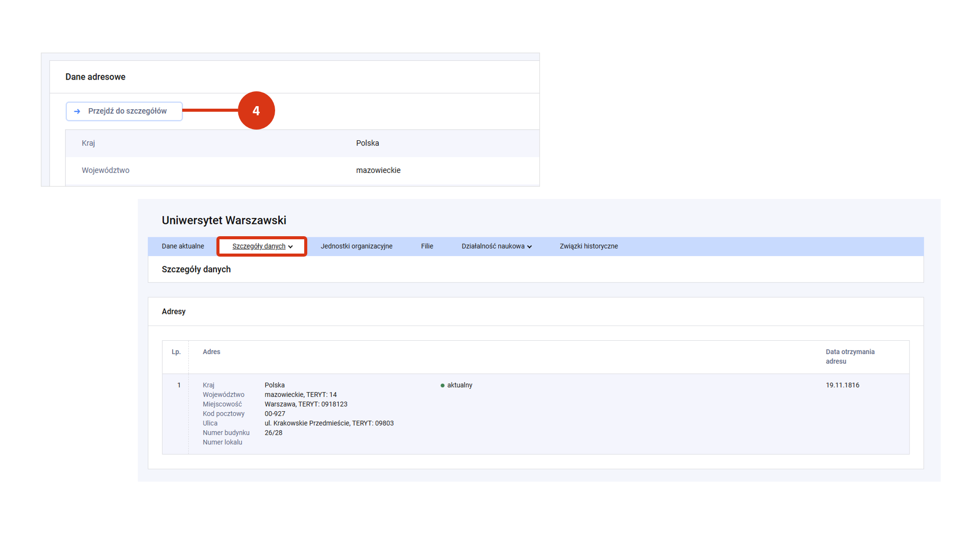
Task: Click the red number 4 marker
Action: point(256,111)
